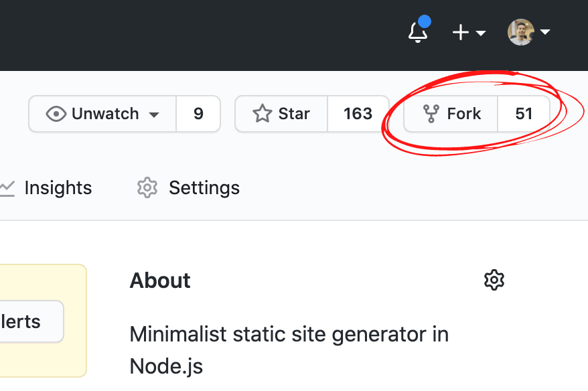Click the watchers count showing 9

pyautogui.click(x=198, y=113)
